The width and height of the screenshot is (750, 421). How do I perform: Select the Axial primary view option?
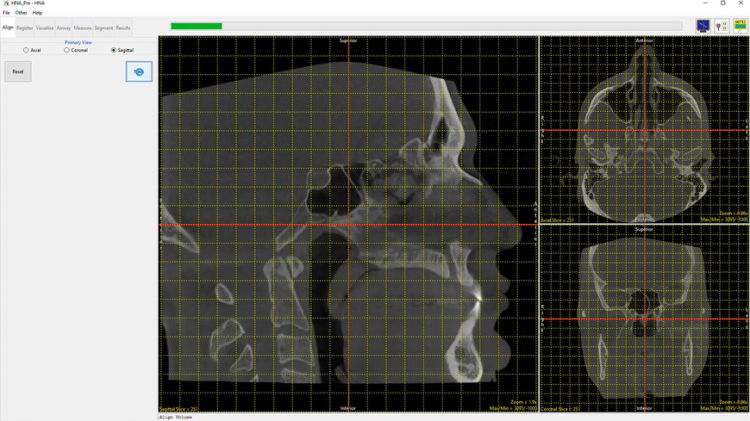pyautogui.click(x=26, y=50)
